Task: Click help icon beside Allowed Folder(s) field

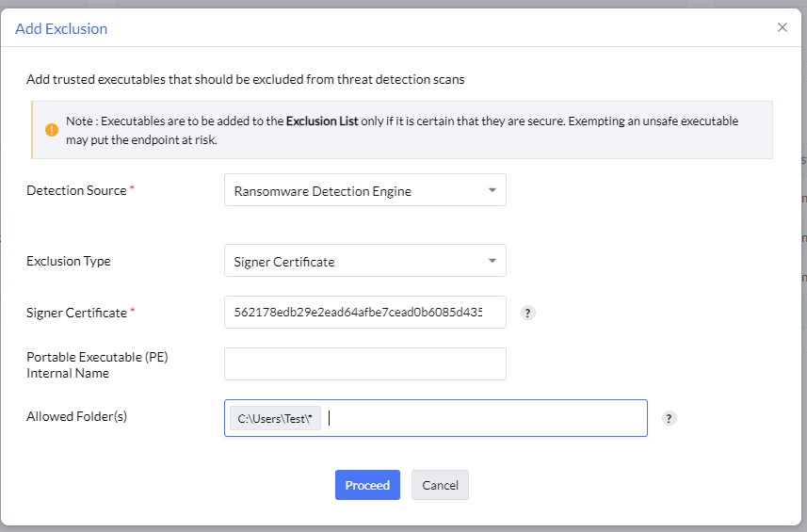Action: [670, 419]
